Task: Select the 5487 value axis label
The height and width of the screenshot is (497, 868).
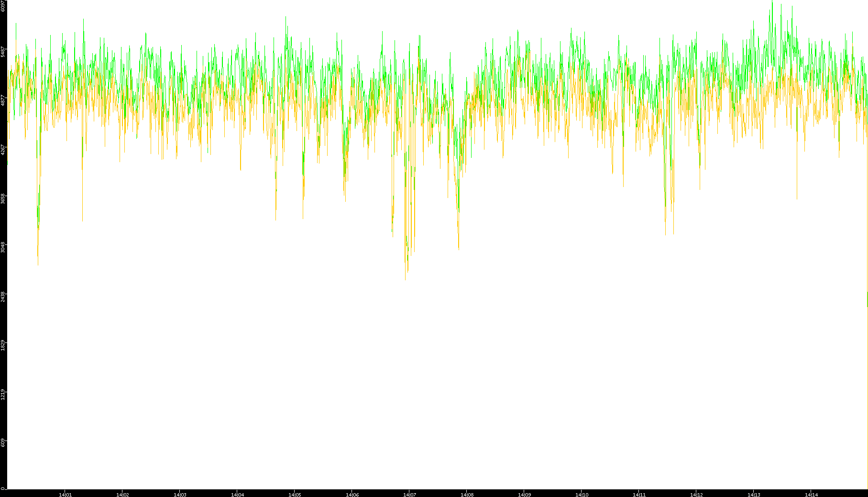Action: (3, 52)
